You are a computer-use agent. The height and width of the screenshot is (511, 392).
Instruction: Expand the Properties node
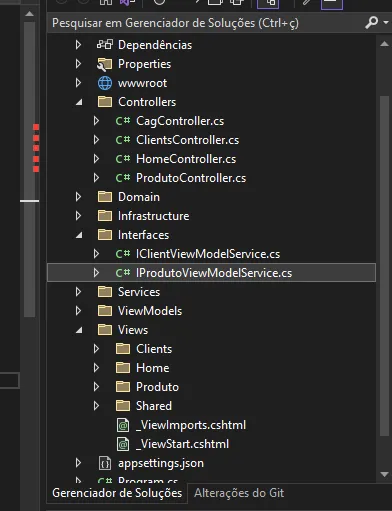(78, 64)
